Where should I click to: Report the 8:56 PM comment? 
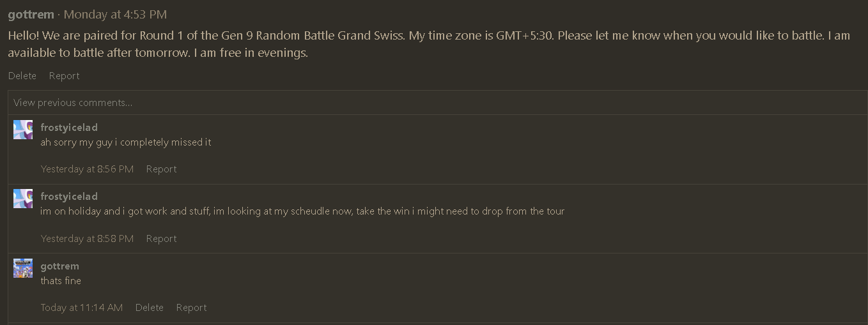point(161,169)
